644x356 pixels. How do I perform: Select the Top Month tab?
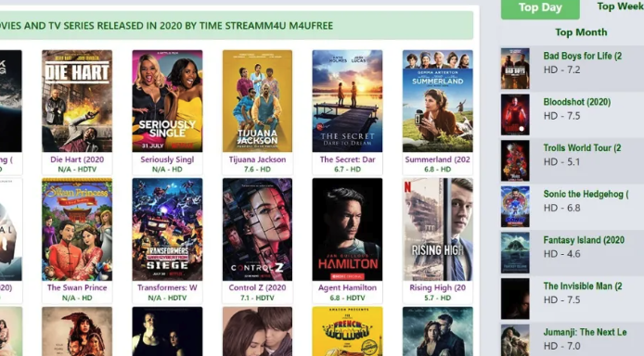point(581,32)
